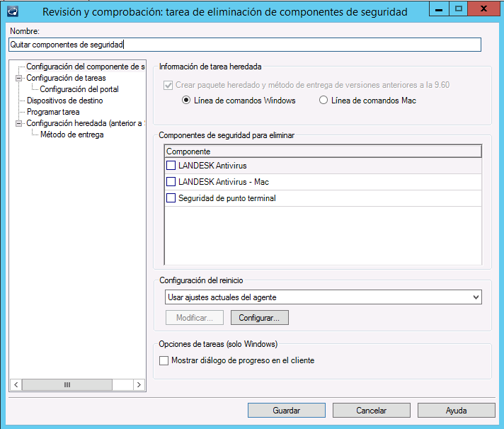Click the horizontal scrollbar thumb in tree

point(67,384)
